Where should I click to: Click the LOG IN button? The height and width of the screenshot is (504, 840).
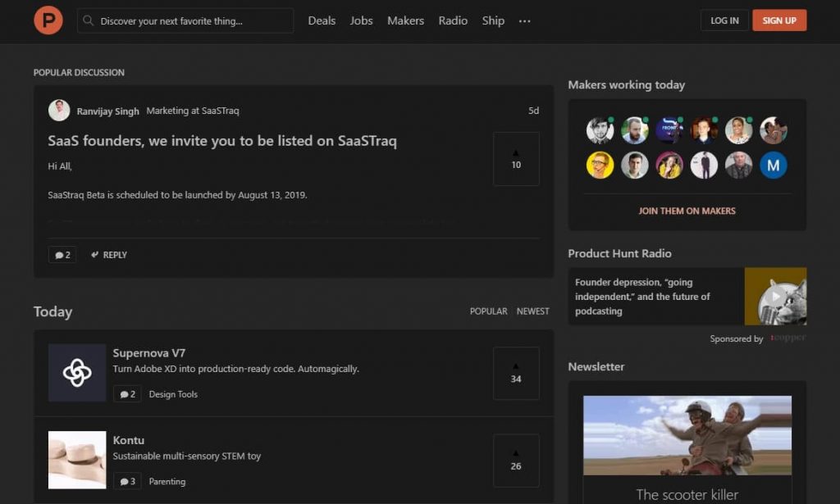[724, 20]
